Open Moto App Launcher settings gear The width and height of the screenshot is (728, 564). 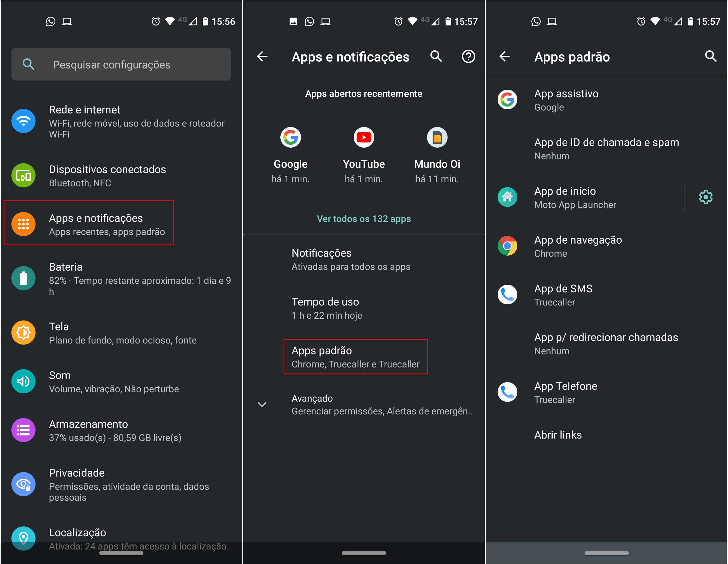pos(706,197)
